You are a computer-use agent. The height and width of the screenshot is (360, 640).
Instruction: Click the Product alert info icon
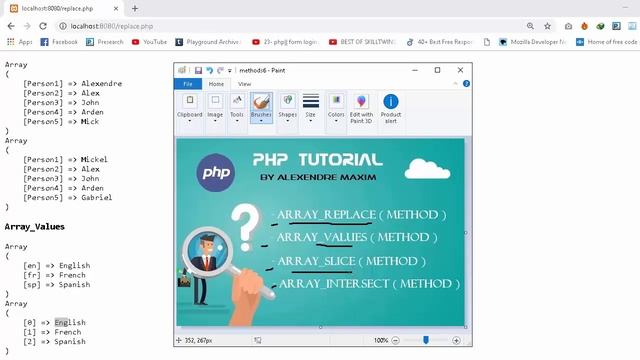point(391,101)
